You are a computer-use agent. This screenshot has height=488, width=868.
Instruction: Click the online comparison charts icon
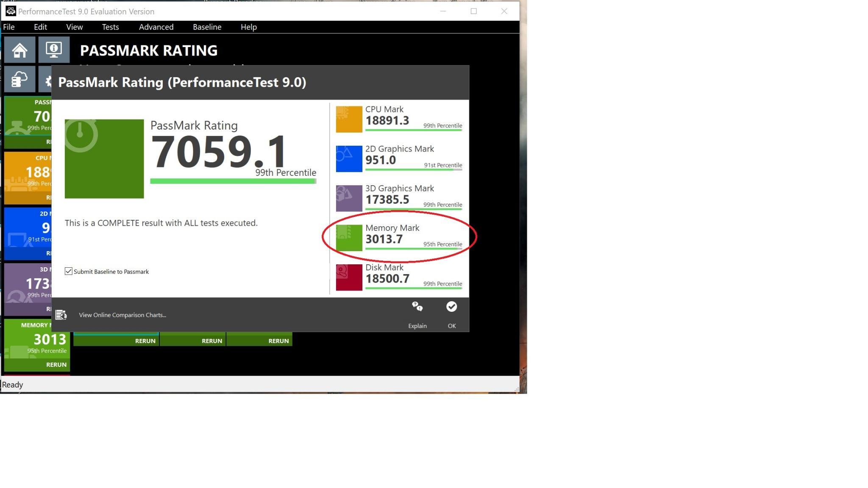[61, 315]
